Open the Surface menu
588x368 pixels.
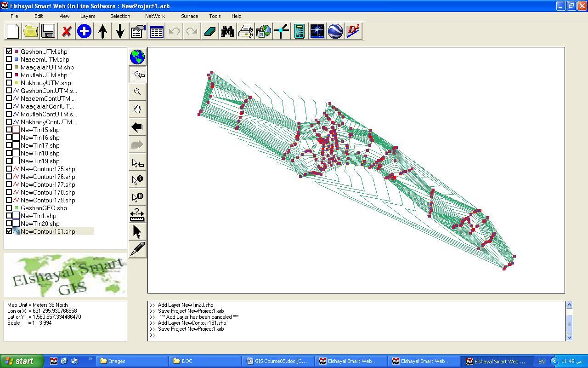click(x=189, y=16)
